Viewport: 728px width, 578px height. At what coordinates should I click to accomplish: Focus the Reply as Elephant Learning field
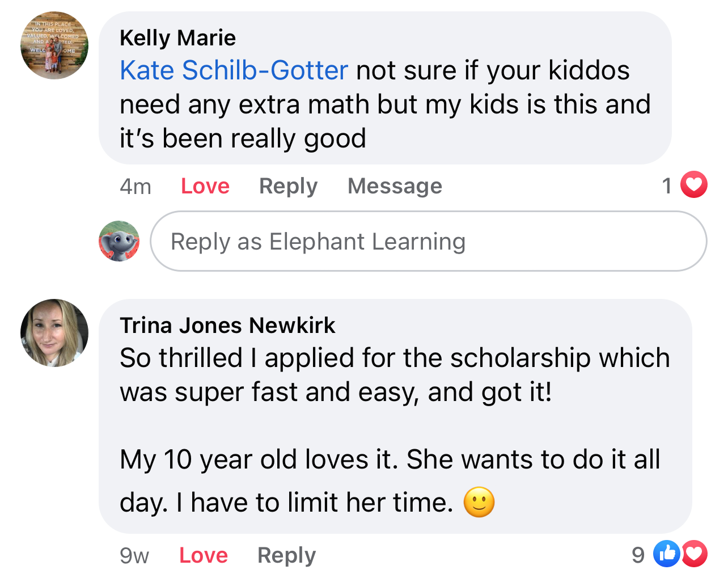click(428, 241)
